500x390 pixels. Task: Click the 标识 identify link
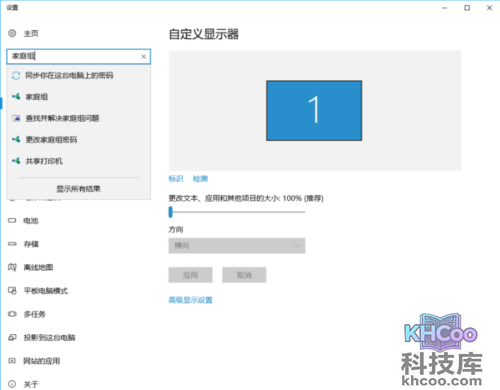click(176, 179)
